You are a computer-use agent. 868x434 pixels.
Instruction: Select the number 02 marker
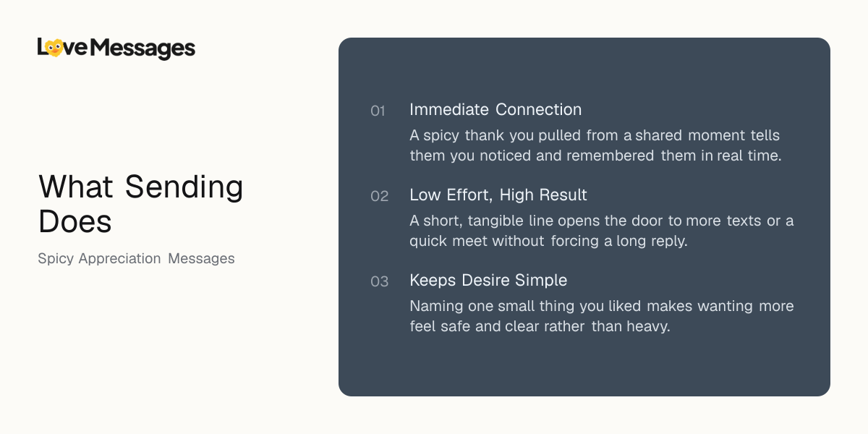(x=379, y=196)
